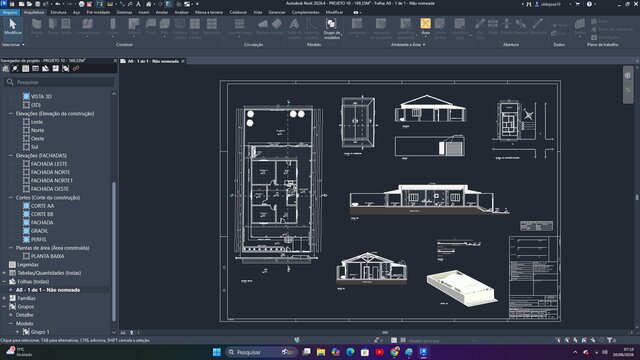Open the Grupo de modelos tool

coord(331,28)
